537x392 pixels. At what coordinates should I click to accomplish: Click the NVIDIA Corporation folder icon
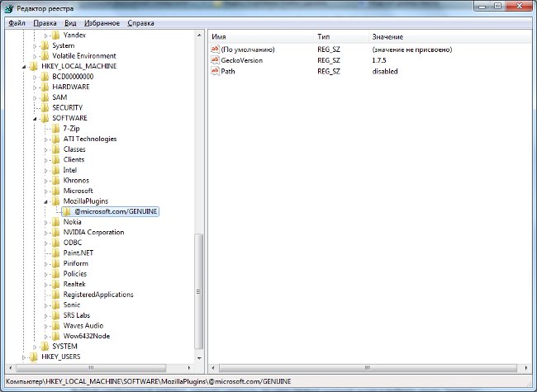[55, 232]
